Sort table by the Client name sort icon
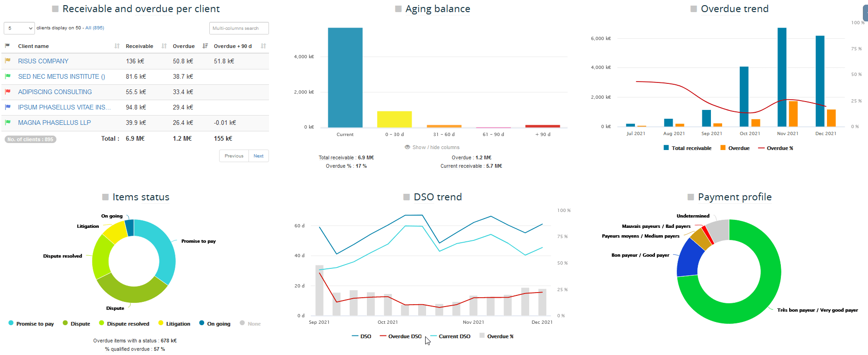This screenshot has width=868, height=355. point(117,46)
